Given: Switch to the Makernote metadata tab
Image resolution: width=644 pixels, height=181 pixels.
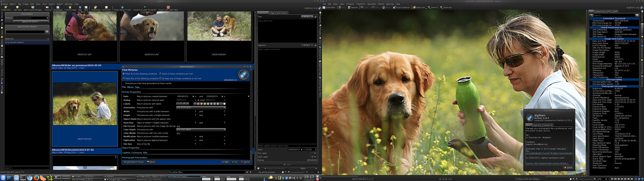Looking at the screenshot, I should tap(600, 12).
